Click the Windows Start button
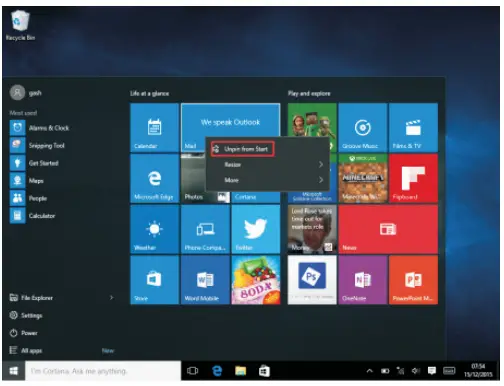The width and height of the screenshot is (504, 386). [14, 371]
